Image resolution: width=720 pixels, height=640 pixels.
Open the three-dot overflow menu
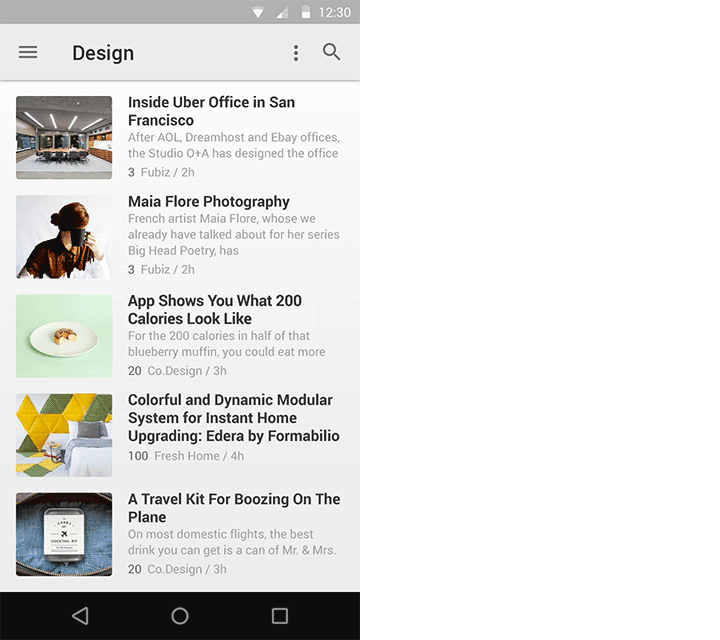click(295, 53)
